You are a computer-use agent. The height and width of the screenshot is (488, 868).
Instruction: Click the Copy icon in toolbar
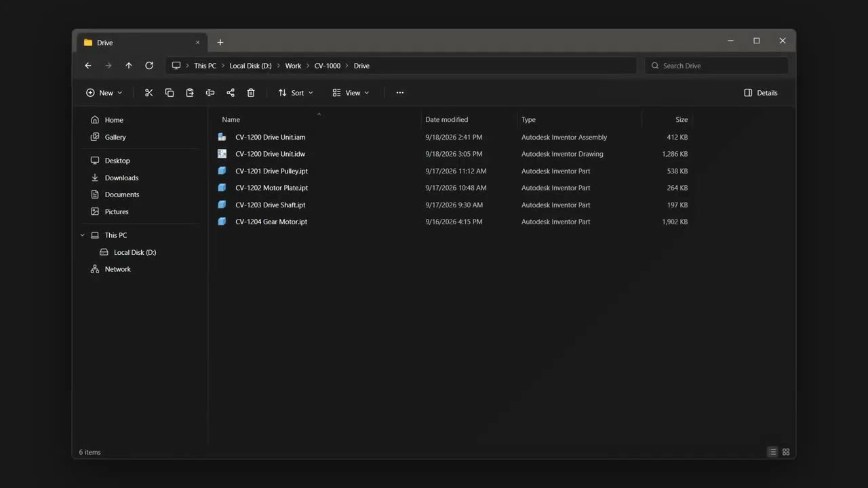pos(170,93)
